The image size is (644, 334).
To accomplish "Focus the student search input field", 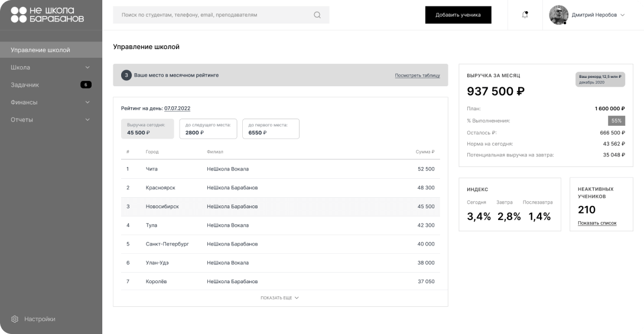I will pyautogui.click(x=213, y=15).
